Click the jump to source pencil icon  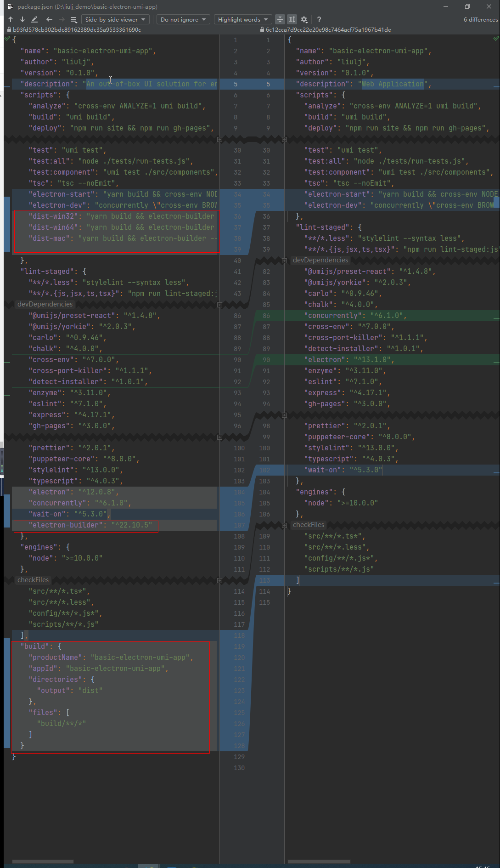34,19
